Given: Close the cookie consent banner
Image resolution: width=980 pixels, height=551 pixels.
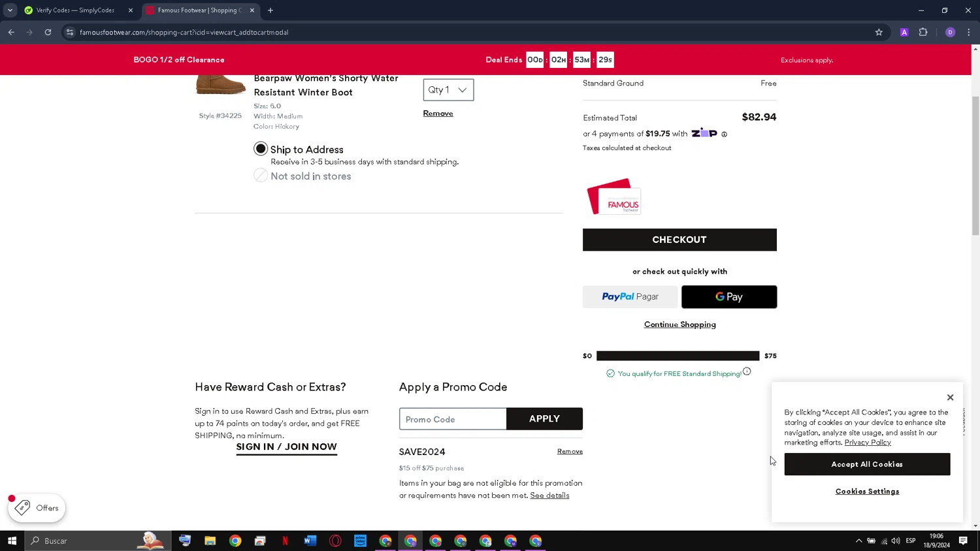Looking at the screenshot, I should [950, 398].
